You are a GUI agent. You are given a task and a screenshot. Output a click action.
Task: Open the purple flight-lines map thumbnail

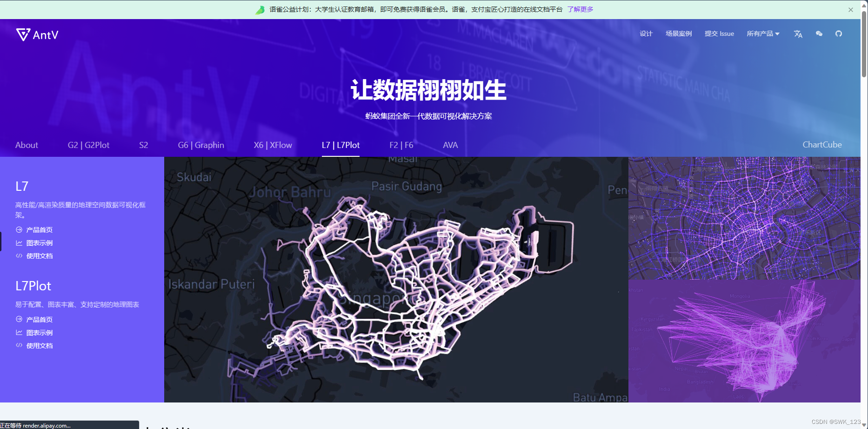pyautogui.click(x=744, y=341)
